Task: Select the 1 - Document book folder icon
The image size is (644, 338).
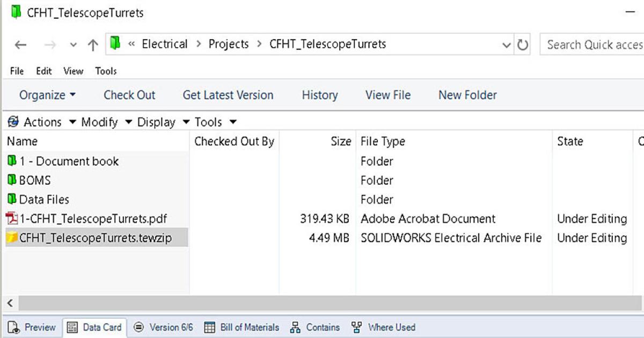Action: coord(12,161)
